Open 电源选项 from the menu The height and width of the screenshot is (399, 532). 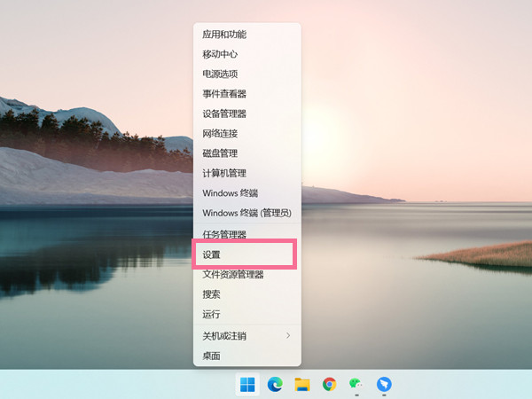pyautogui.click(x=219, y=74)
